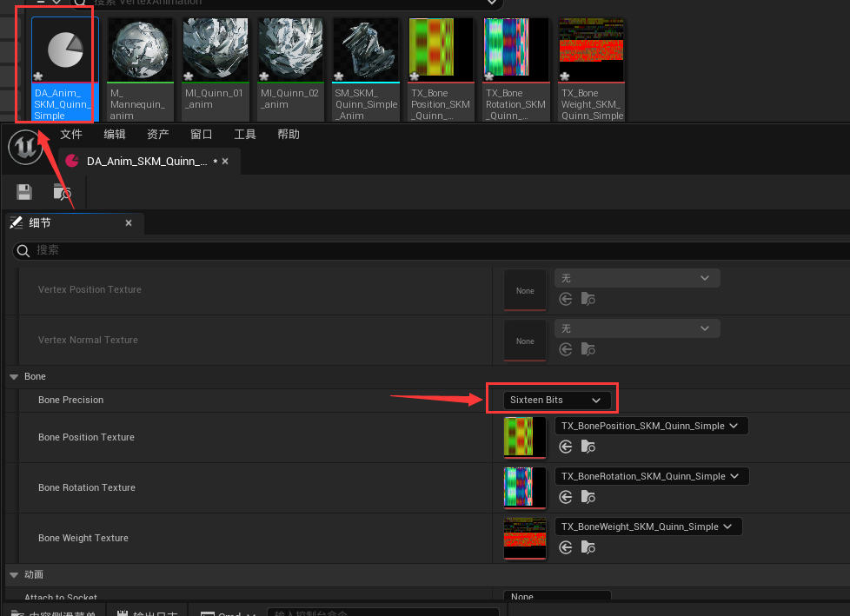The image size is (850, 616).
Task: Click the Bone Weight Texture preview thumbnail
Action: tap(525, 539)
